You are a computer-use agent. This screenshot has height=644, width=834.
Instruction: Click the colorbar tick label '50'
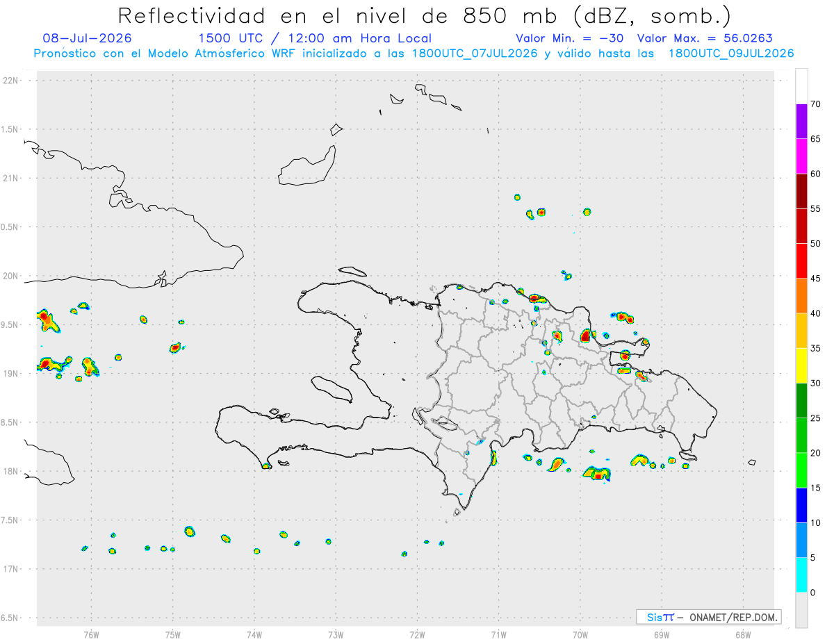[x=816, y=244]
